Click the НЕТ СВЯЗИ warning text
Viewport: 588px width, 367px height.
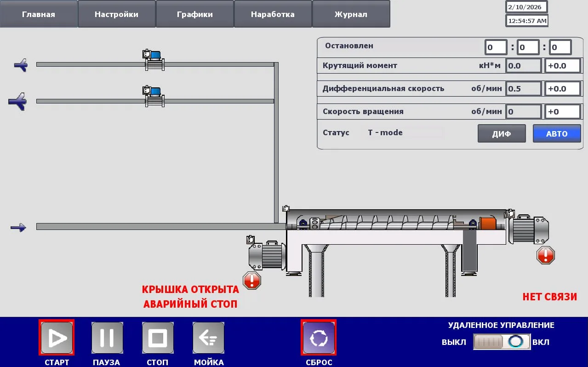(x=549, y=297)
